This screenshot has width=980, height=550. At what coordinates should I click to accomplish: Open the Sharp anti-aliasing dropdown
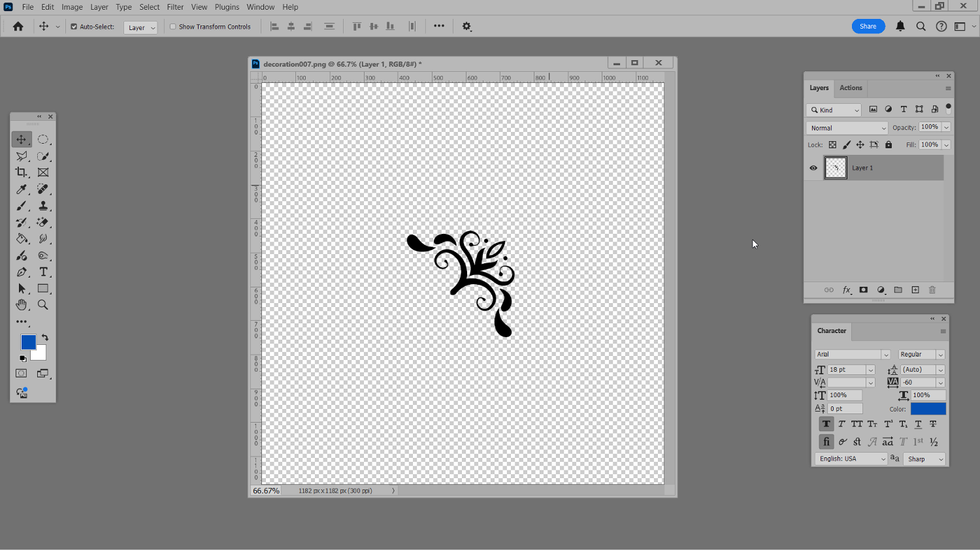tap(924, 459)
